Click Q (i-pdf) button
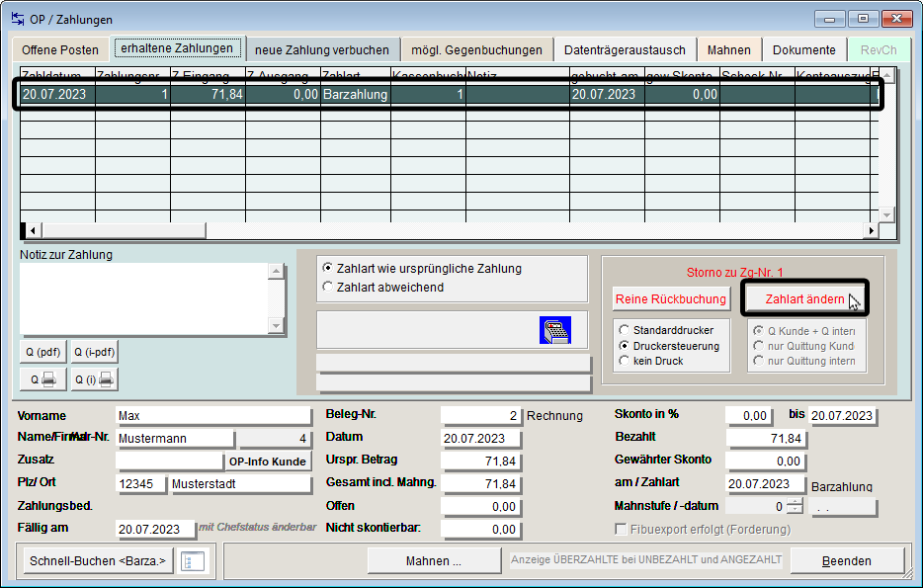Image resolution: width=923 pixels, height=588 pixels. point(94,352)
